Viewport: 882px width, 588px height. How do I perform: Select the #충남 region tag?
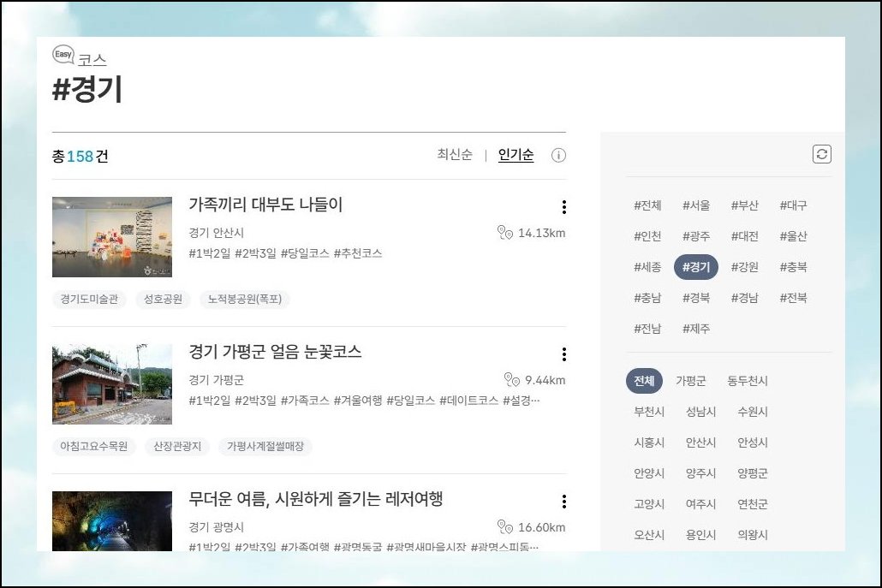[x=647, y=298]
